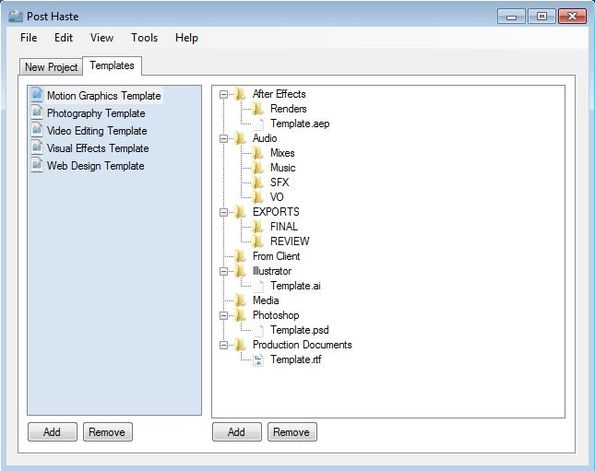This screenshot has height=471, width=595.
Task: Select the 'Visual Effects Template' list entry
Action: pos(98,148)
